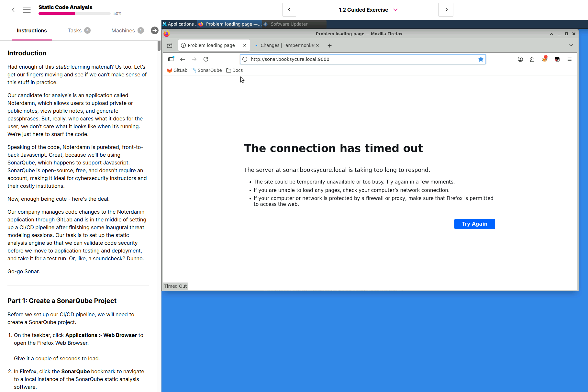Expand the 1.2 Guided Exercise dropdown
Image resolution: width=588 pixels, height=392 pixels.
368,10
